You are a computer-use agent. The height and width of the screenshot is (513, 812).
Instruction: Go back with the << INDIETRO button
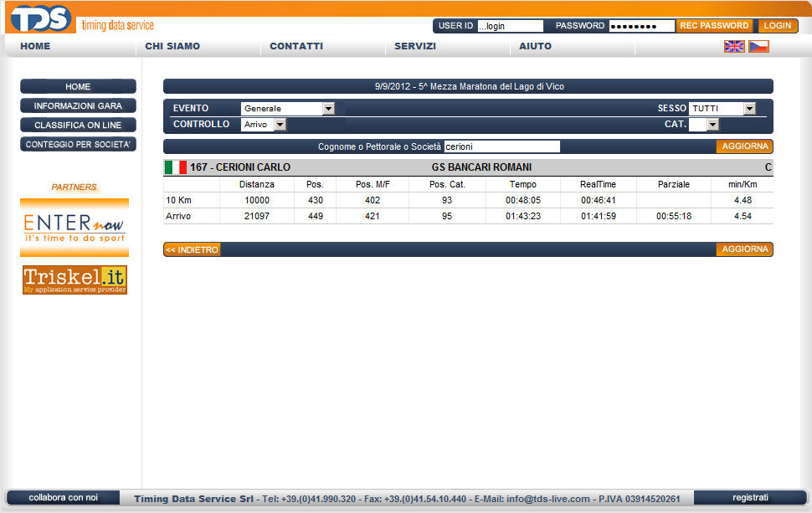pos(192,249)
